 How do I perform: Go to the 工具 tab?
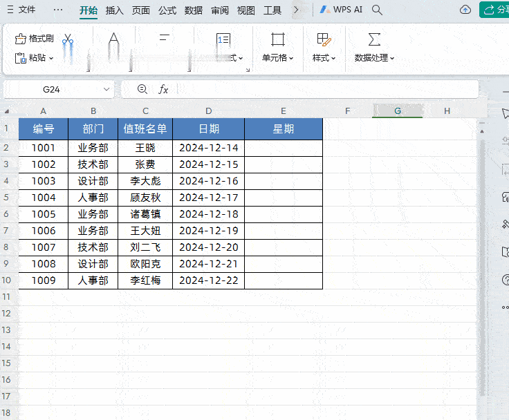[272, 10]
